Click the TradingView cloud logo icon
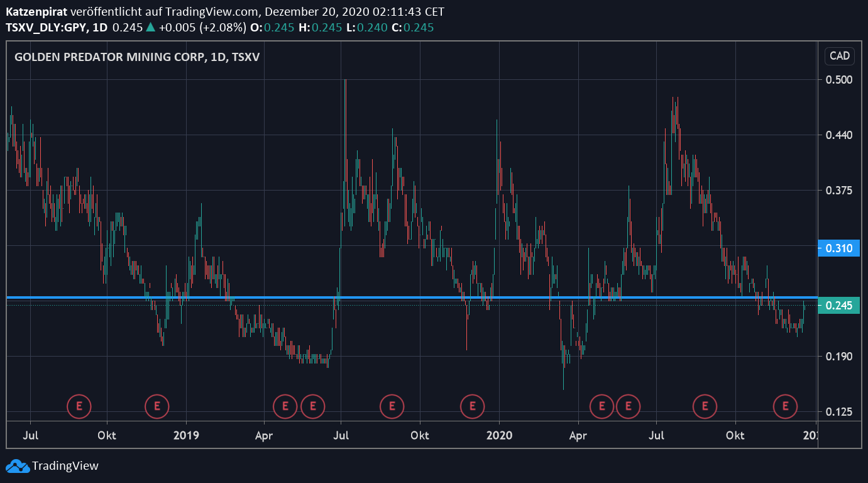Image resolution: width=868 pixels, height=483 pixels. point(18,466)
